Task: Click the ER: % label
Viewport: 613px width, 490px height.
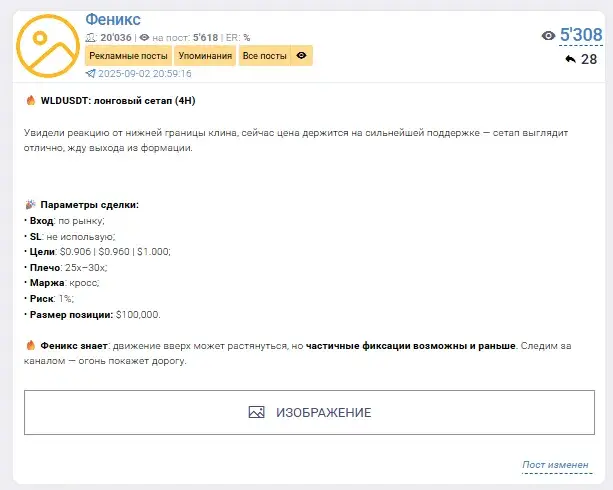Action: coord(238,38)
